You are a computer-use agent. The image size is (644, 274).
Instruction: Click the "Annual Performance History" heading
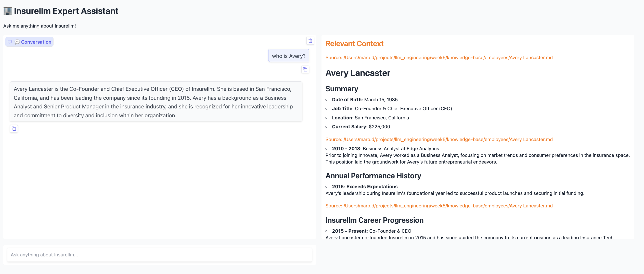point(373,176)
